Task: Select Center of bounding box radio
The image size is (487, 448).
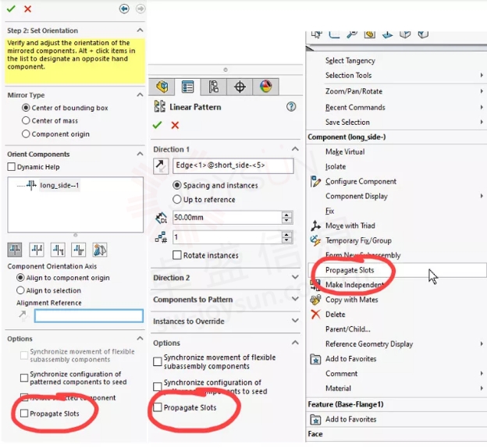Action: point(26,108)
